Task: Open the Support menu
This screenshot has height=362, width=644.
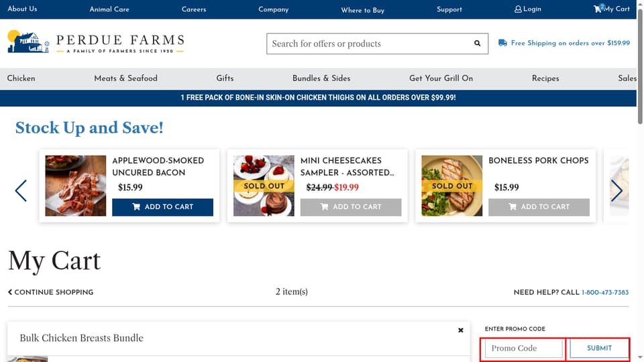Action: tap(449, 9)
